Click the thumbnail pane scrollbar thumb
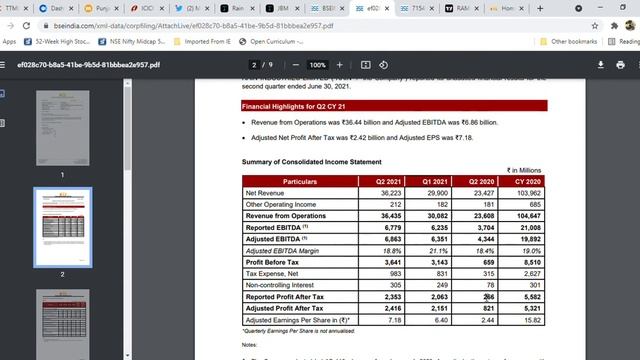640x360 pixels. pyautogui.click(x=127, y=128)
